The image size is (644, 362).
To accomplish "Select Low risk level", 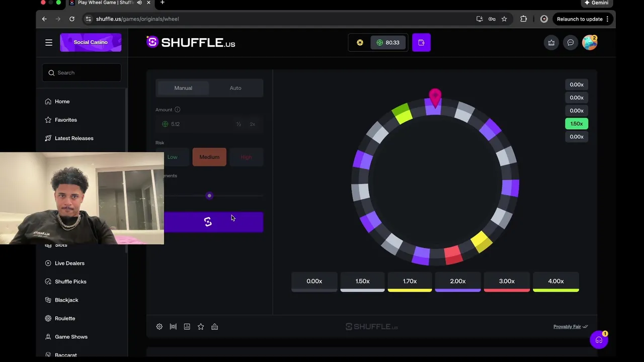I will [173, 157].
